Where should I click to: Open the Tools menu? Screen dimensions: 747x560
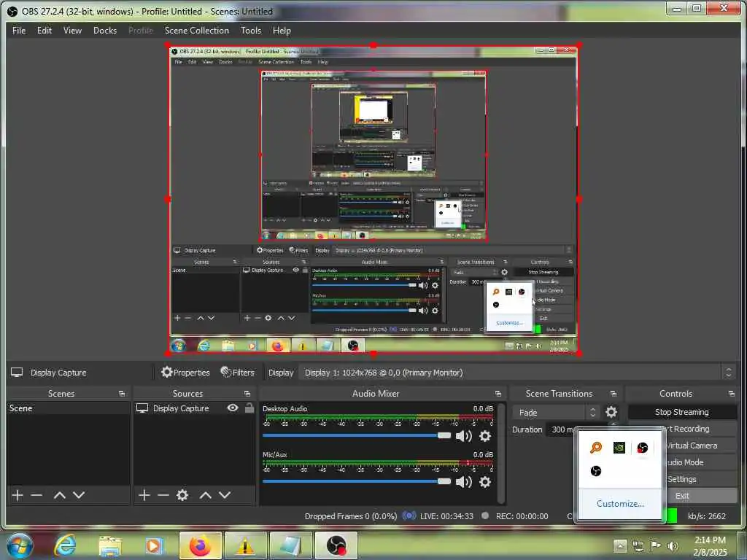[x=251, y=31]
